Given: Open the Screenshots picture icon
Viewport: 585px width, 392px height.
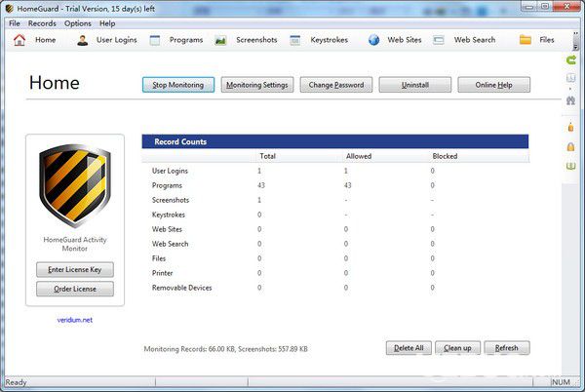Looking at the screenshot, I should pyautogui.click(x=220, y=40).
